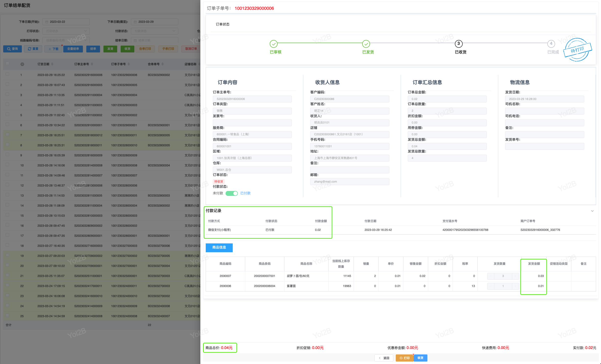Click the 查询 search button with magnifier
Screen dimensions: 601x364
tap(13, 49)
